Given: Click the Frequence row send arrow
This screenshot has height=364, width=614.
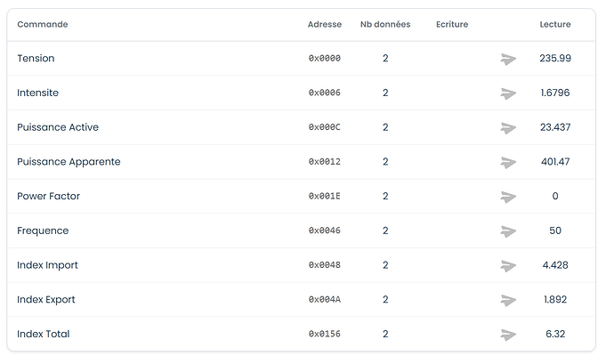Looking at the screenshot, I should (508, 231).
